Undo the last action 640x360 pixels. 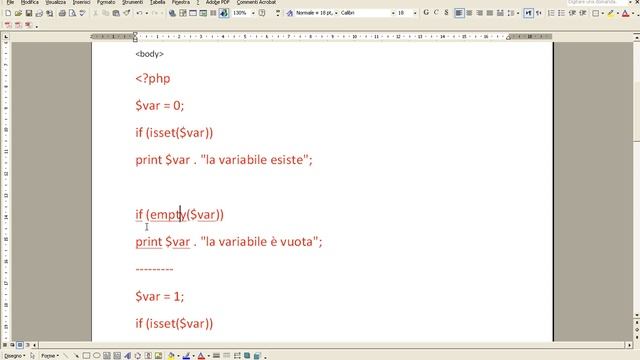(x=140, y=13)
